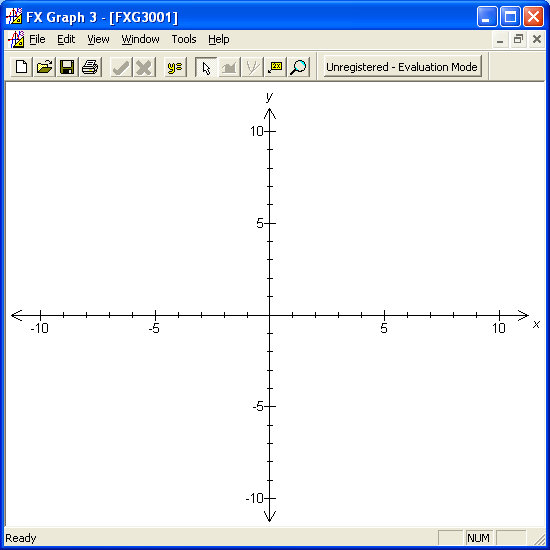Click the 5 label on the x axis
The image size is (550, 550).
click(x=384, y=328)
